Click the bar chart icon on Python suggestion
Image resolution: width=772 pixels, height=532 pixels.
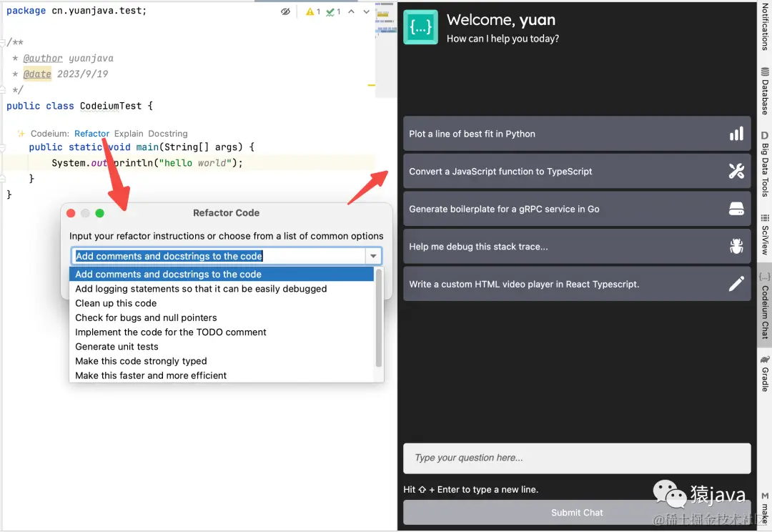pos(736,134)
